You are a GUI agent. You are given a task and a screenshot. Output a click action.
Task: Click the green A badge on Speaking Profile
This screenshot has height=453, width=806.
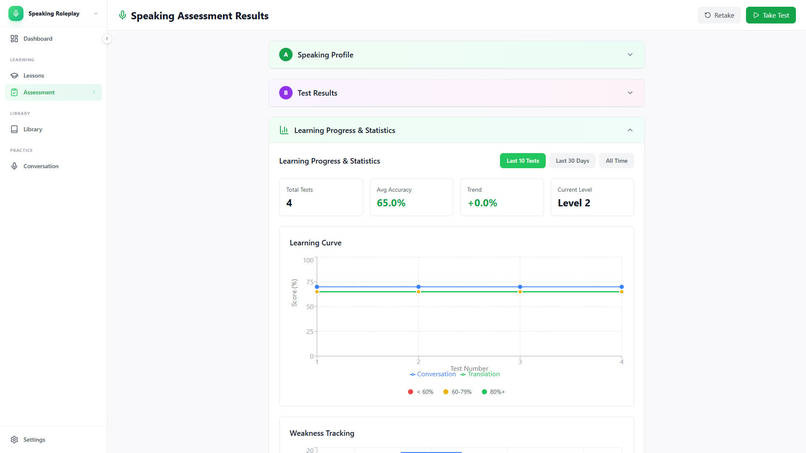point(286,55)
